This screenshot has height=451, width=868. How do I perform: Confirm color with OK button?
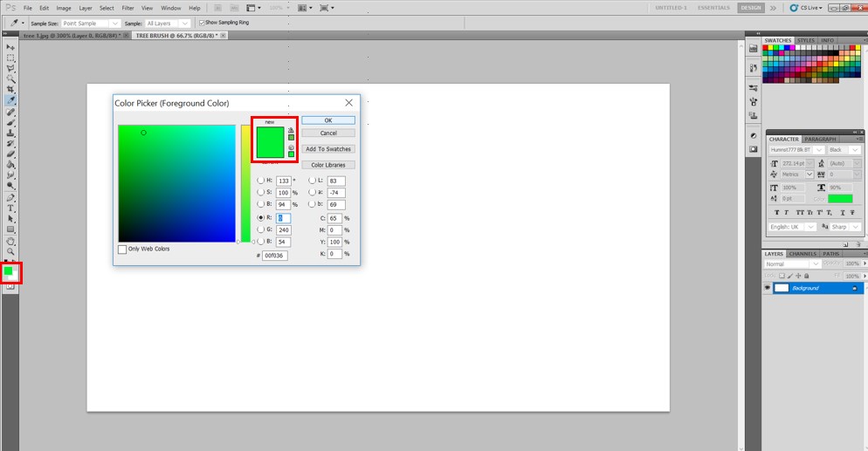pyautogui.click(x=328, y=120)
